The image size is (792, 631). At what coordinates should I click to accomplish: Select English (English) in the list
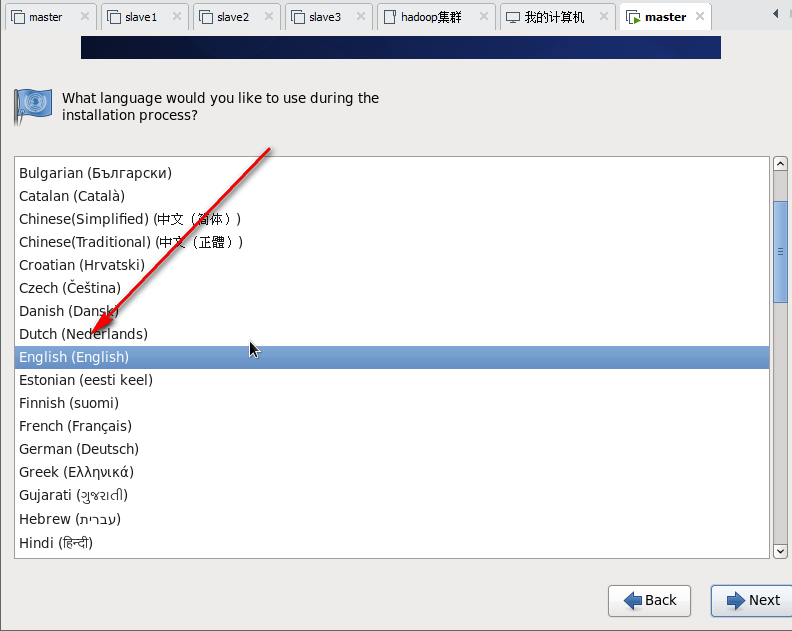click(x=391, y=357)
